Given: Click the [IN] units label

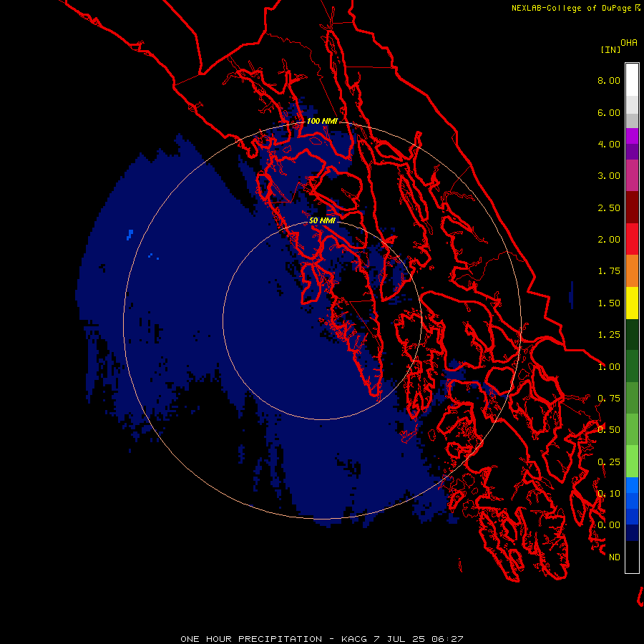Looking at the screenshot, I should coord(611,49).
